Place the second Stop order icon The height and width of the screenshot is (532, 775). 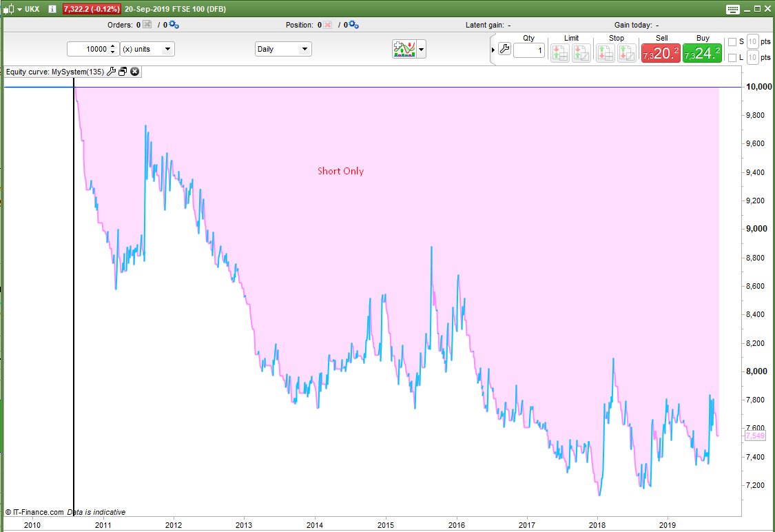627,53
